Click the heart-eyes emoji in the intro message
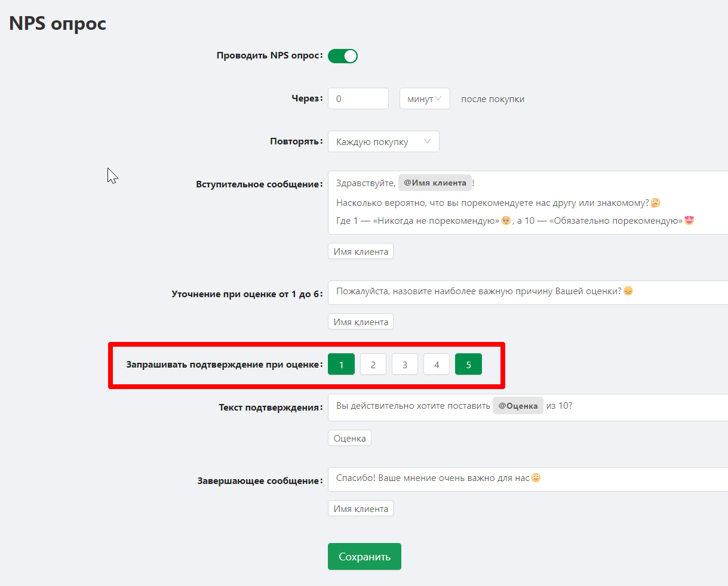The height and width of the screenshot is (586, 728). [689, 220]
